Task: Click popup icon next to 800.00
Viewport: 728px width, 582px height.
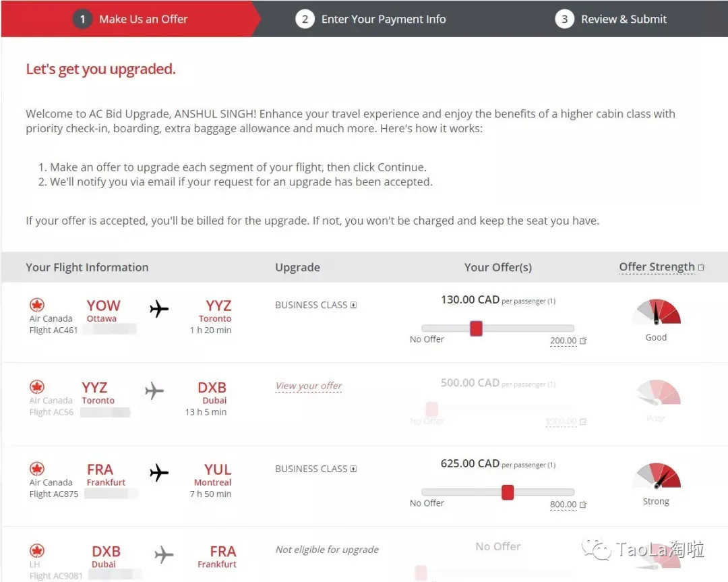Action: pyautogui.click(x=583, y=504)
